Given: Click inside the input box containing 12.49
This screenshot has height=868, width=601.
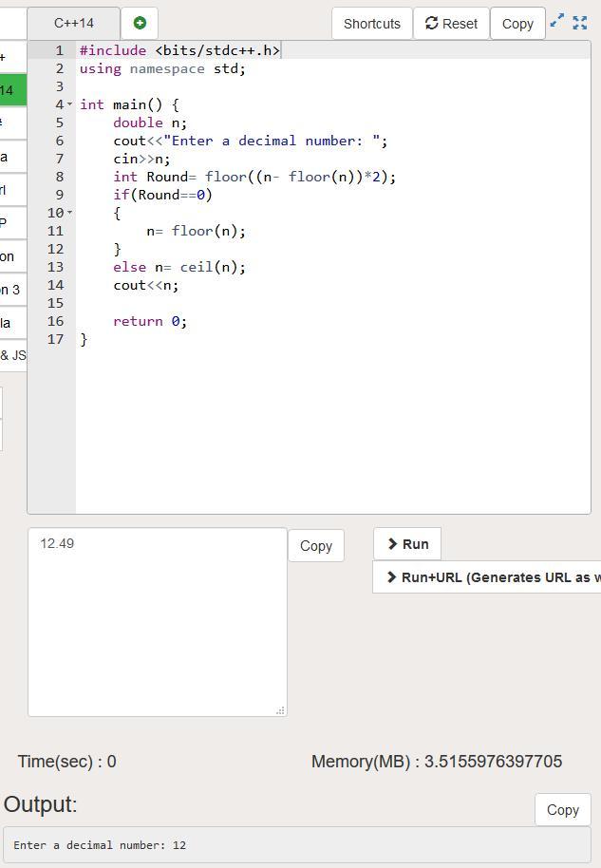Looking at the screenshot, I should [x=158, y=622].
